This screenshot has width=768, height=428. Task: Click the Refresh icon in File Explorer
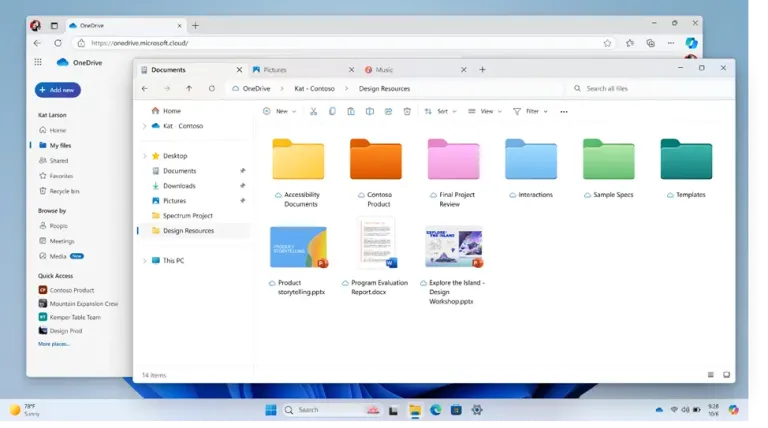click(x=212, y=89)
